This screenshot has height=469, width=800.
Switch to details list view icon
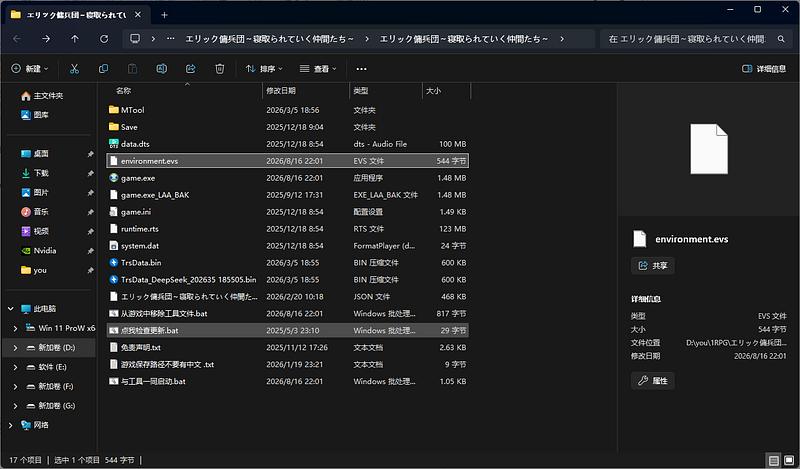click(x=773, y=460)
